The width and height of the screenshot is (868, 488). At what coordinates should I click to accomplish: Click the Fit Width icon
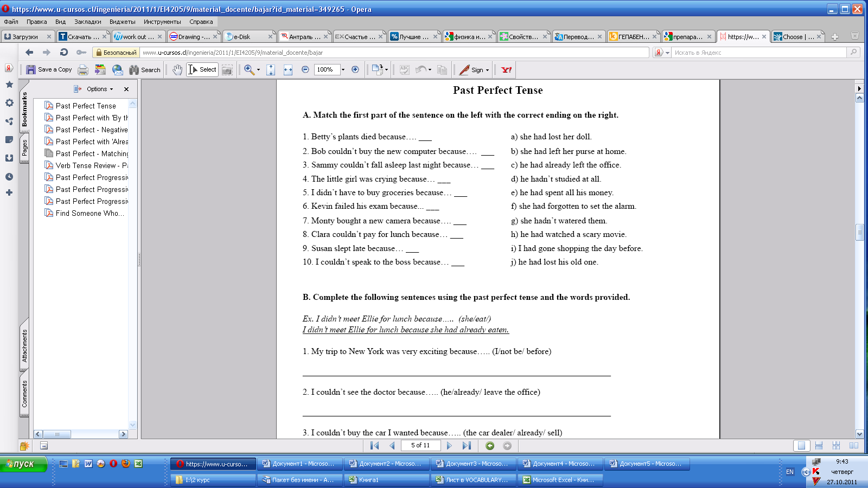pyautogui.click(x=288, y=69)
